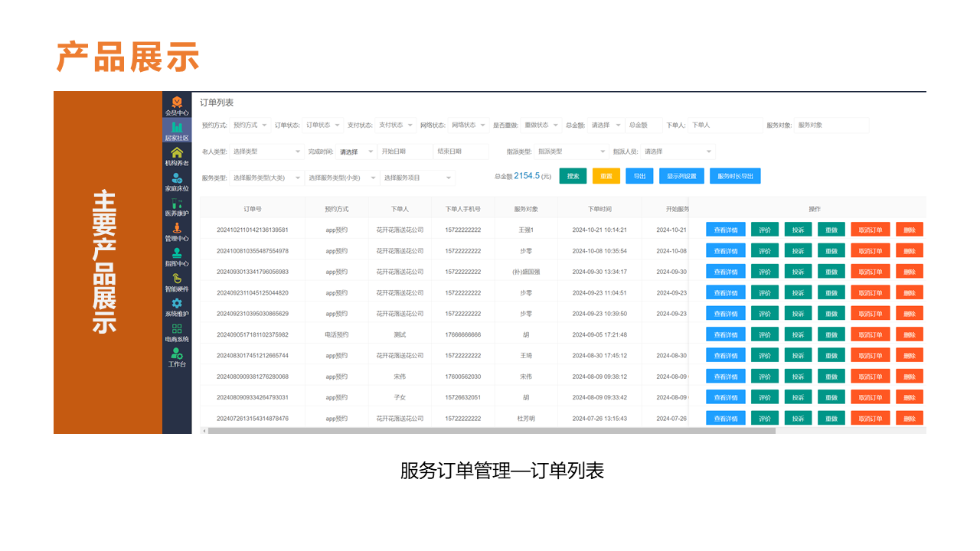Click the 系统维护 gear icon
This screenshot has height=551, width=980.
177,304
